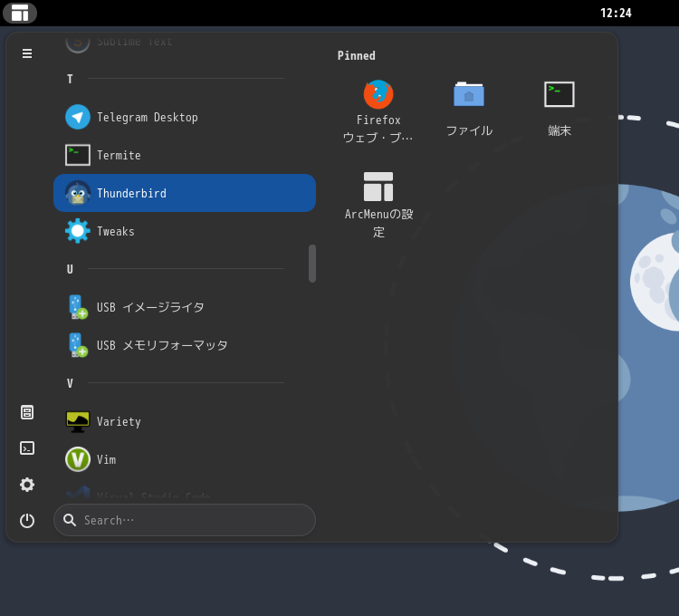This screenshot has width=679, height=616.
Task: Click the USB メモリフォーマッタ label
Action: pyautogui.click(x=162, y=345)
